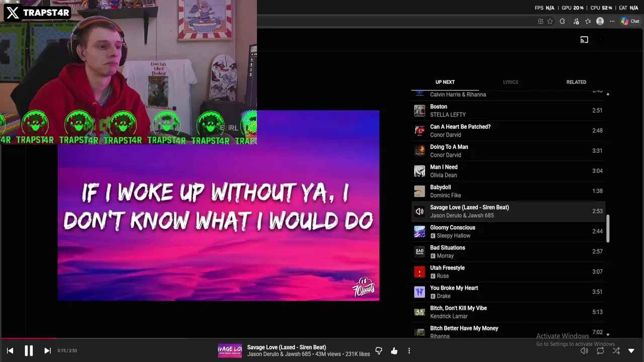Play Gloomy Conscious by Sleepy Hallow
The image size is (644, 362).
click(x=508, y=231)
